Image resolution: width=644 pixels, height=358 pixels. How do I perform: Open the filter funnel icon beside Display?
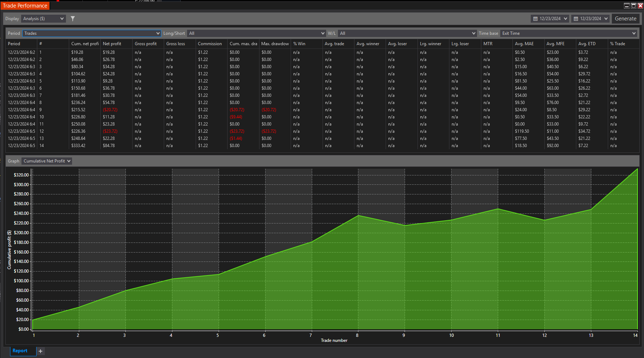click(x=73, y=19)
